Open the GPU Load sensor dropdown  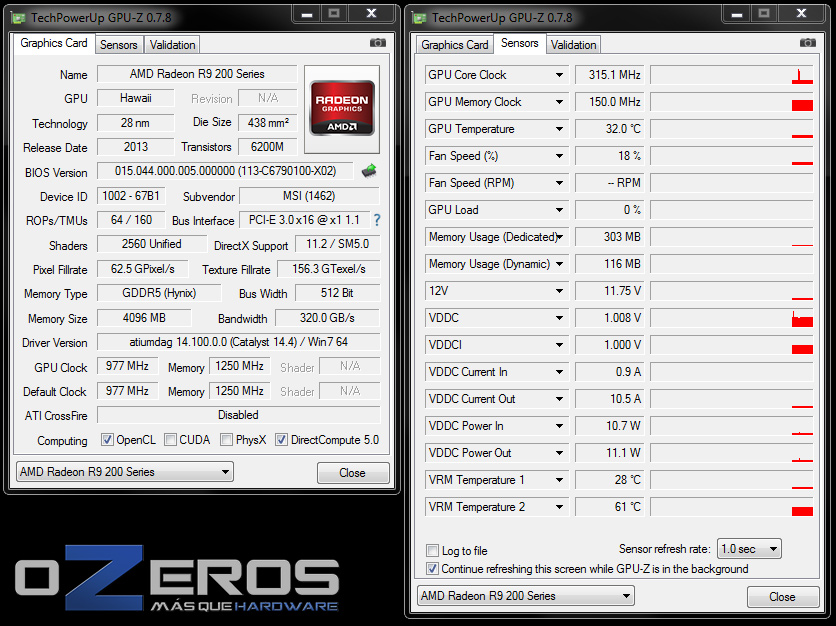[559, 210]
